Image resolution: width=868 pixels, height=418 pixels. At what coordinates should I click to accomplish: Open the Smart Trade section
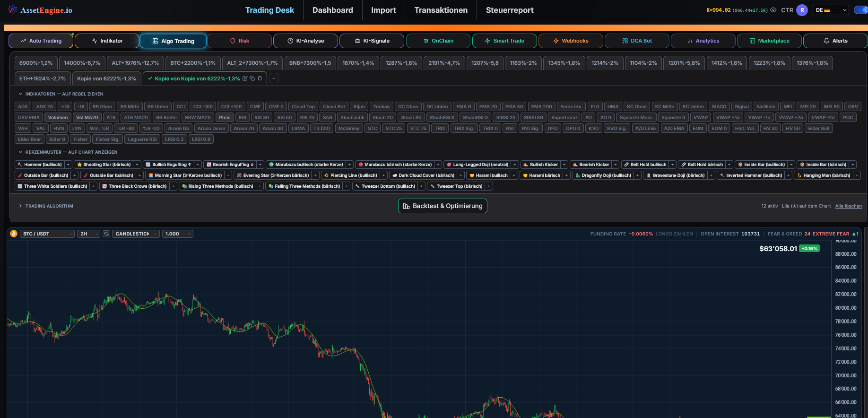pyautogui.click(x=504, y=41)
